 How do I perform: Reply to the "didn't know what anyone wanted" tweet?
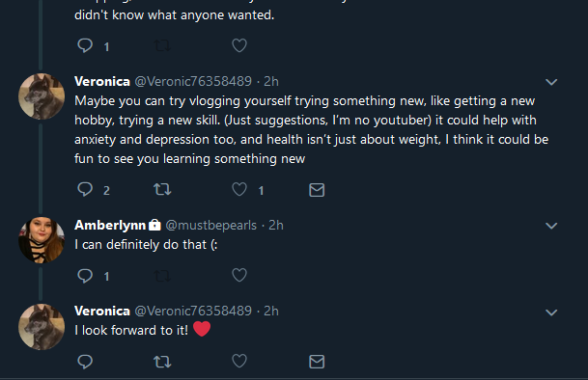click(x=85, y=45)
